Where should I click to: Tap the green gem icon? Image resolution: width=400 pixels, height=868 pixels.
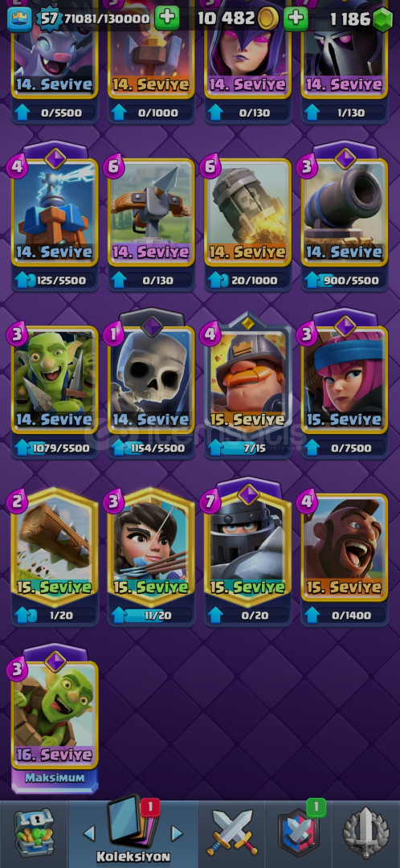(x=382, y=20)
